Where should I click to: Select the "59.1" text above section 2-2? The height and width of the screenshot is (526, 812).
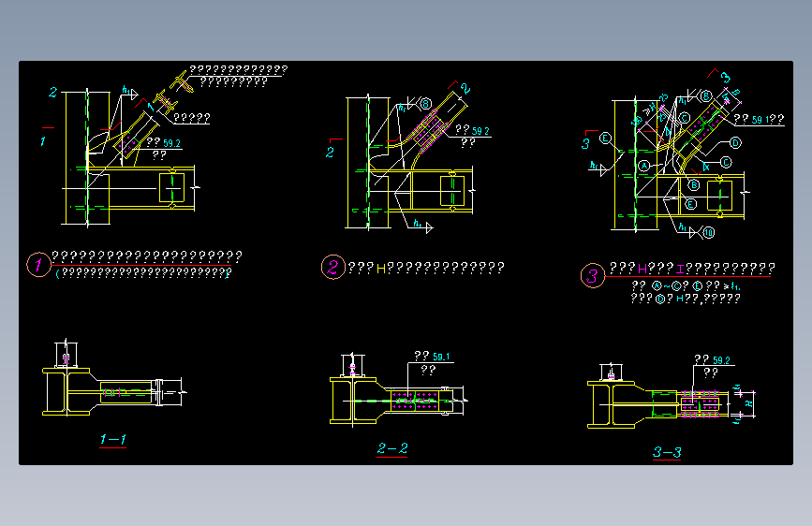[x=441, y=357]
